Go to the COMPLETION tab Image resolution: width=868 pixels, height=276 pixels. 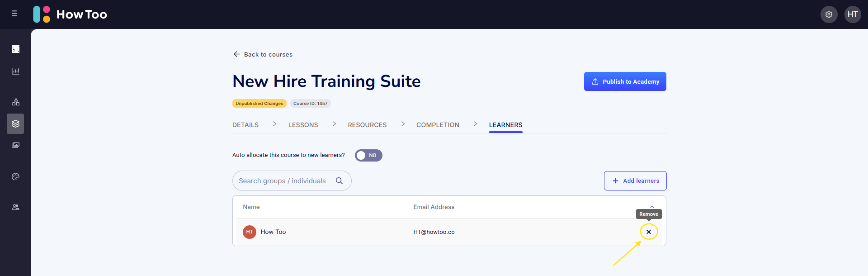tap(437, 125)
